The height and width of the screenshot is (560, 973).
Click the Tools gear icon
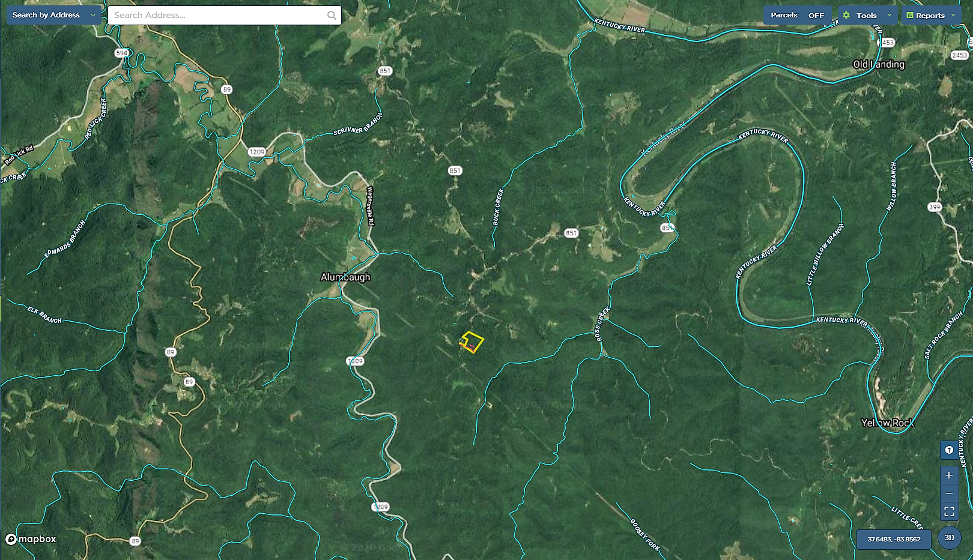(x=846, y=16)
